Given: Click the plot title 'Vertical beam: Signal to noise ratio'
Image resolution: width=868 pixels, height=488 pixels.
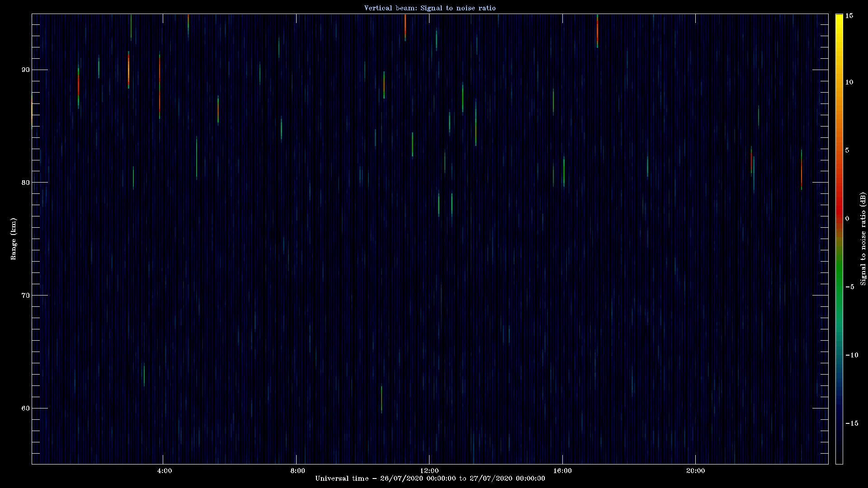Looking at the screenshot, I should [x=430, y=8].
